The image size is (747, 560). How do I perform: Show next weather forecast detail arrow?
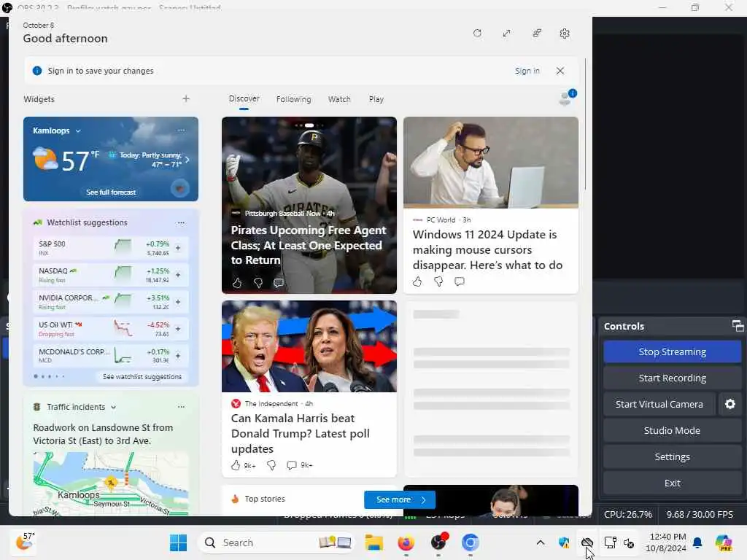tap(187, 160)
